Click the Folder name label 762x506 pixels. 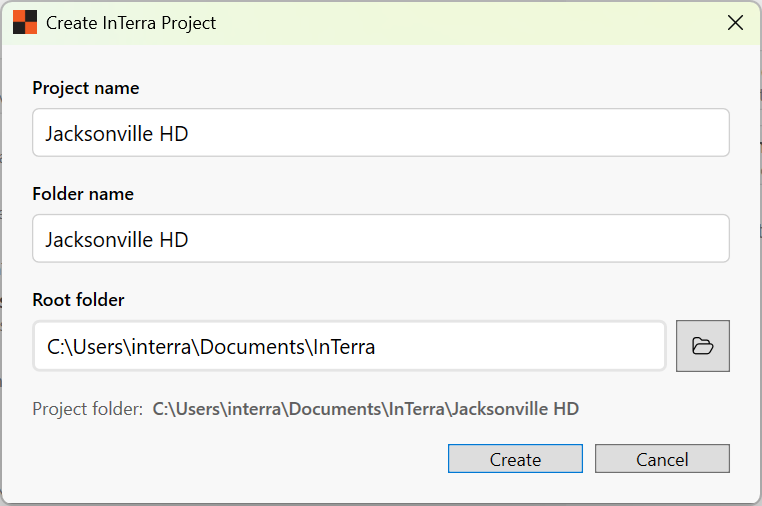[x=83, y=194]
